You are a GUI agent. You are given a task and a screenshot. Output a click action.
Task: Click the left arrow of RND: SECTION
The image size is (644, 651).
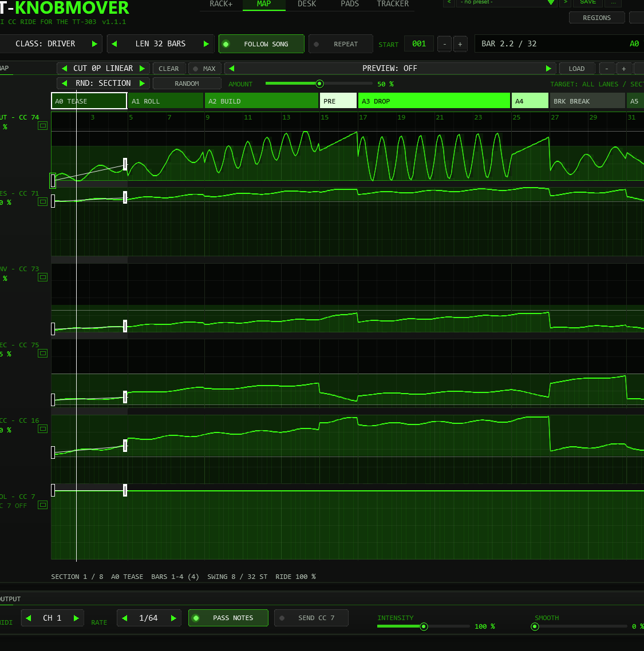64,84
